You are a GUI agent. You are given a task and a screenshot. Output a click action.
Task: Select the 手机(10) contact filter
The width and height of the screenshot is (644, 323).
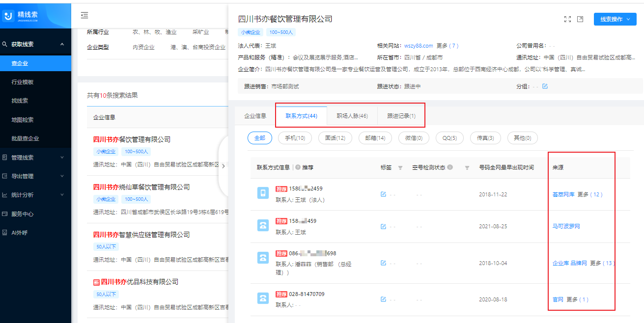click(296, 138)
